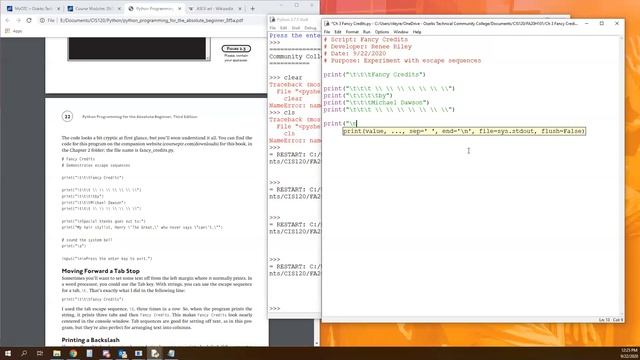Open Shell menu in Python Shell window
The image size is (640, 360).
click(x=296, y=28)
